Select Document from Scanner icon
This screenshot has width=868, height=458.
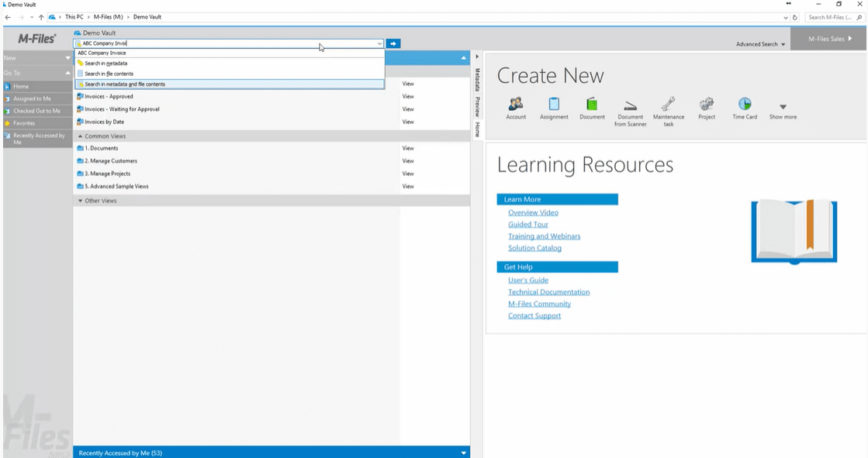pyautogui.click(x=630, y=105)
